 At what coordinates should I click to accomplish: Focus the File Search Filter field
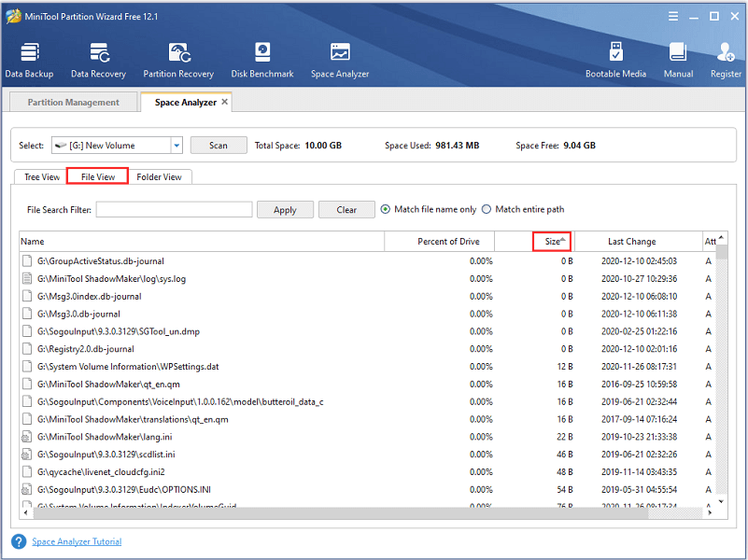tap(174, 210)
